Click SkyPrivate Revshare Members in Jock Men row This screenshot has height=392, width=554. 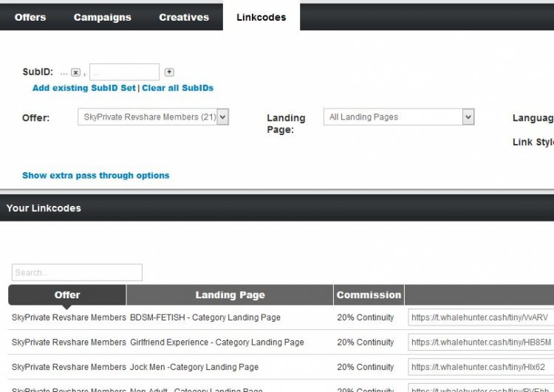[x=69, y=367]
